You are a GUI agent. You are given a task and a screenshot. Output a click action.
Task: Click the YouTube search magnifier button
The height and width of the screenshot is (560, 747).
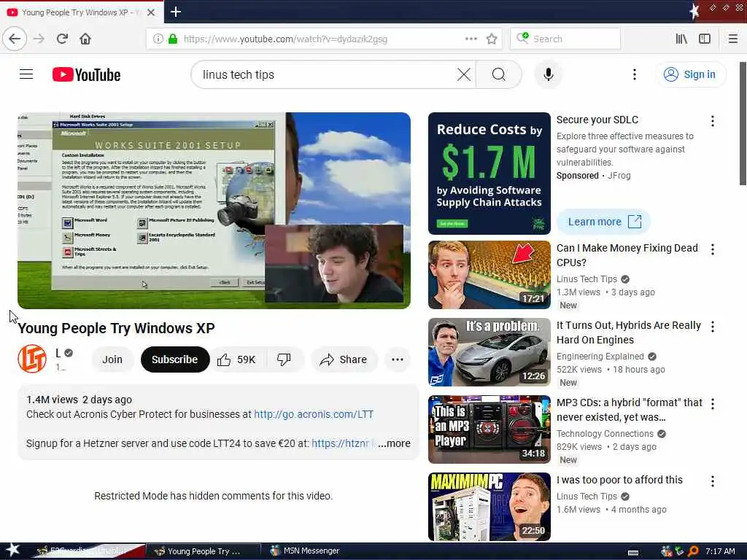coord(499,74)
